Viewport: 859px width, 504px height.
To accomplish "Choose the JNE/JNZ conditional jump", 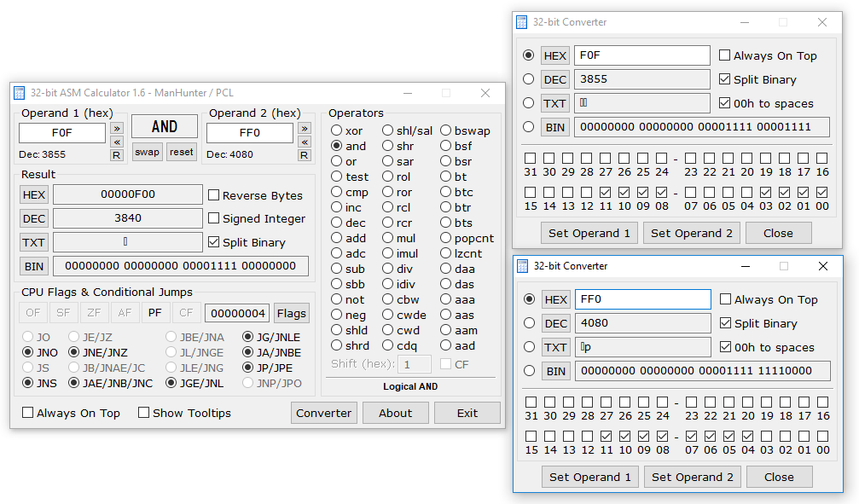I will pyautogui.click(x=74, y=352).
